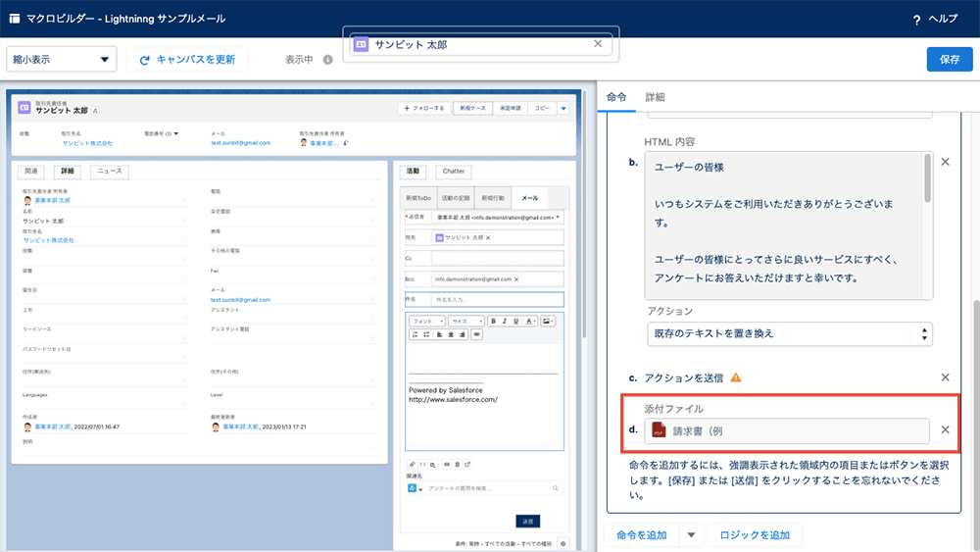This screenshot has width=980, height=552.
Task: Open the 関連先 object type dropdown
Action: pos(415,488)
